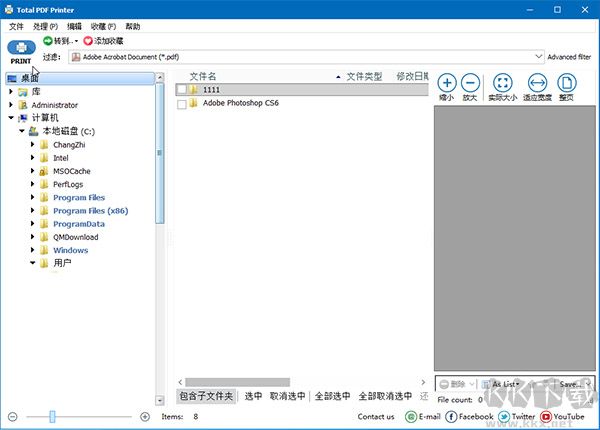The height and width of the screenshot is (430, 600).
Task: Click the 全部选中 button
Action: point(333,396)
